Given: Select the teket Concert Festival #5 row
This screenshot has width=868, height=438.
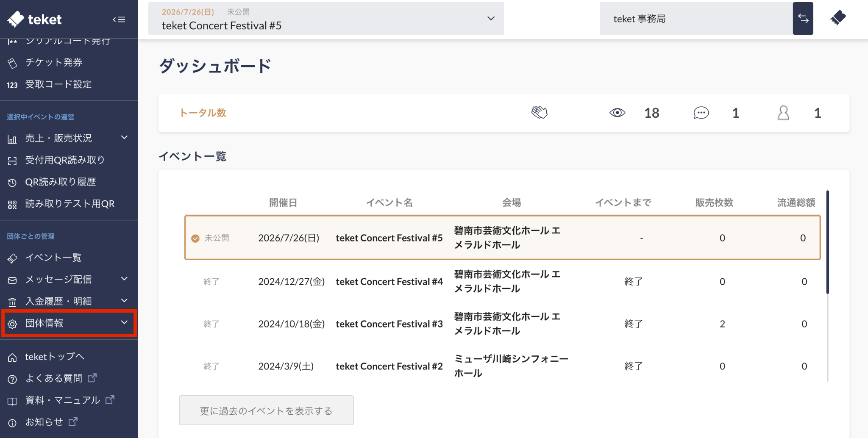Looking at the screenshot, I should point(502,238).
